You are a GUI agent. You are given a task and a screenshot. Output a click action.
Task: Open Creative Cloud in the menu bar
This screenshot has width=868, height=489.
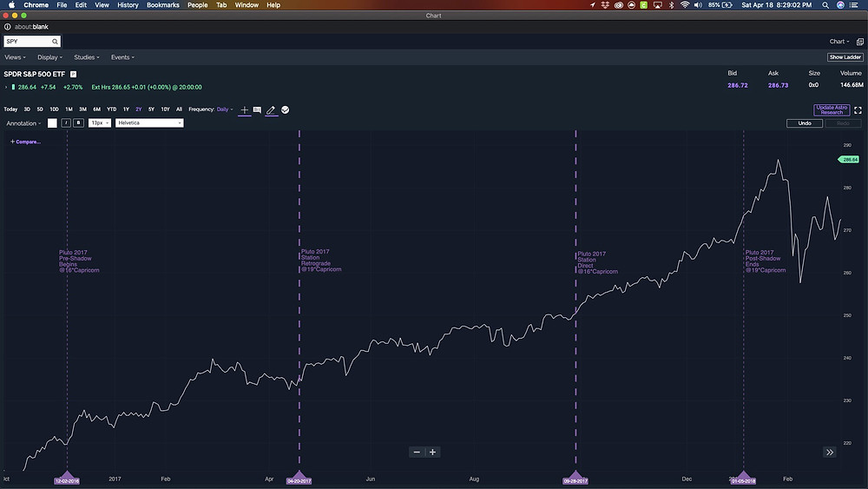click(618, 5)
